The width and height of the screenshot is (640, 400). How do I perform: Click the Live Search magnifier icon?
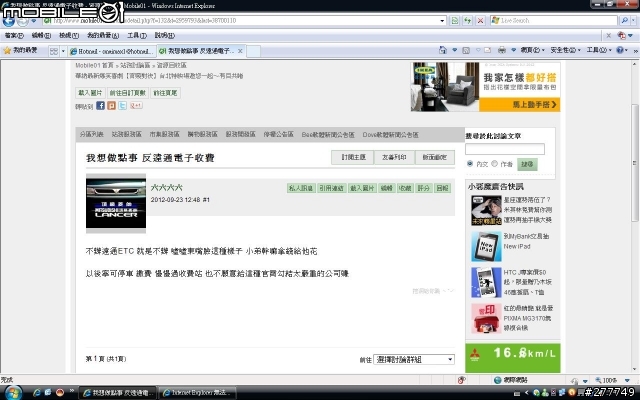[x=624, y=20]
